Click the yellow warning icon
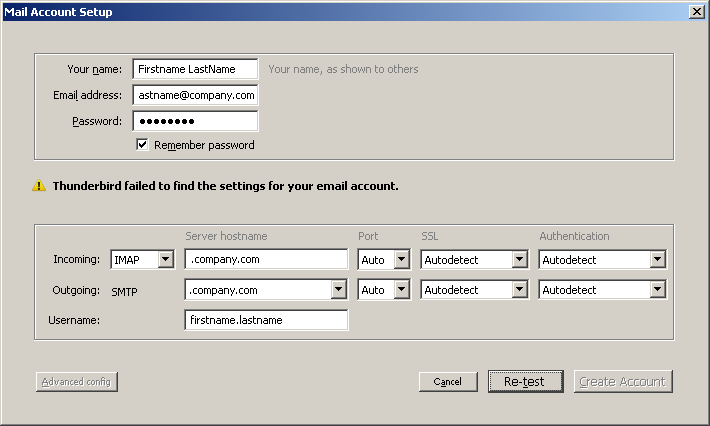 point(39,186)
